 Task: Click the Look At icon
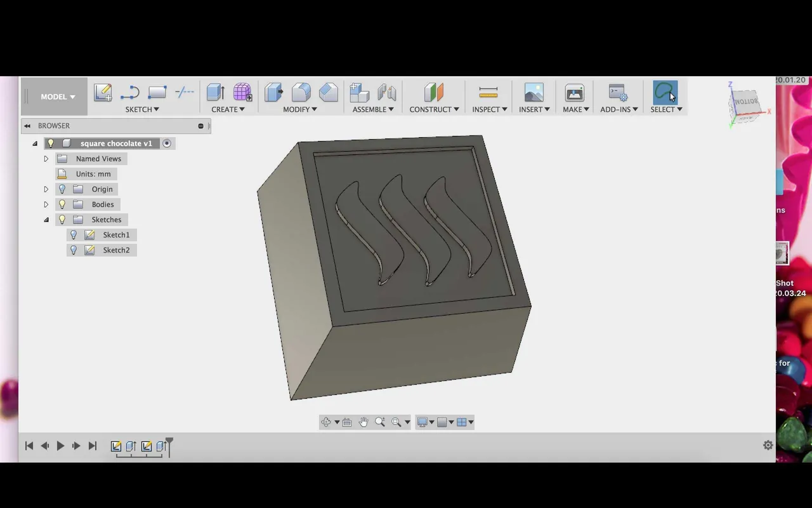point(347,422)
